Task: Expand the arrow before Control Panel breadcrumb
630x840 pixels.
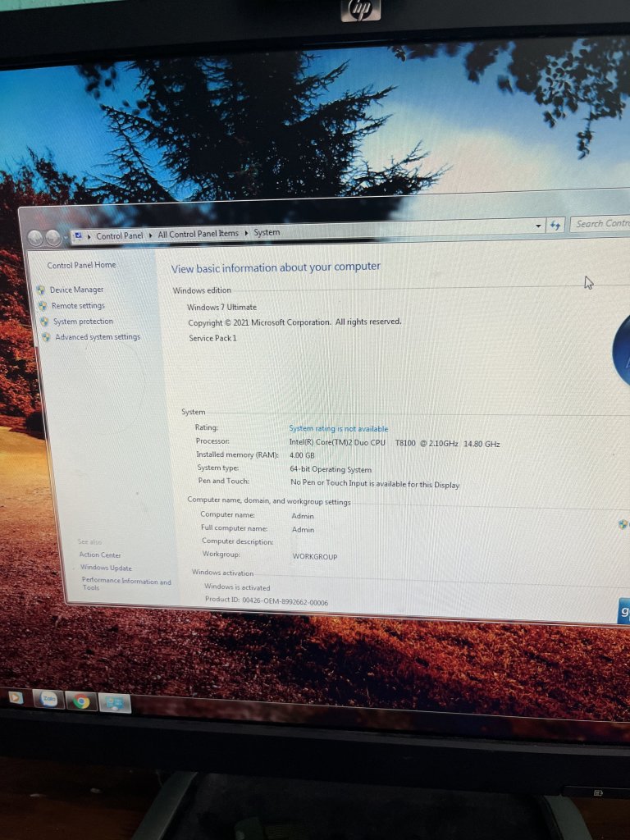Action: click(x=89, y=235)
